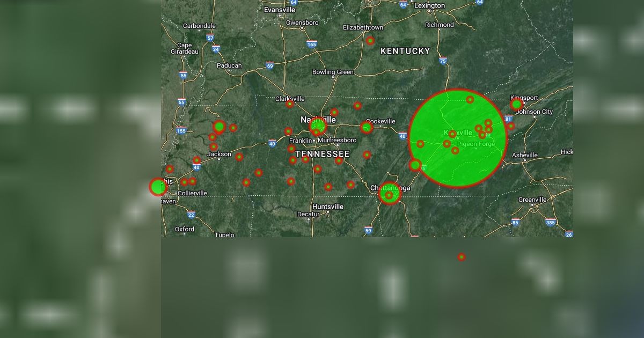Select the Pigeon Forge label
Viewport: 644px width, 338px height.
point(477,144)
